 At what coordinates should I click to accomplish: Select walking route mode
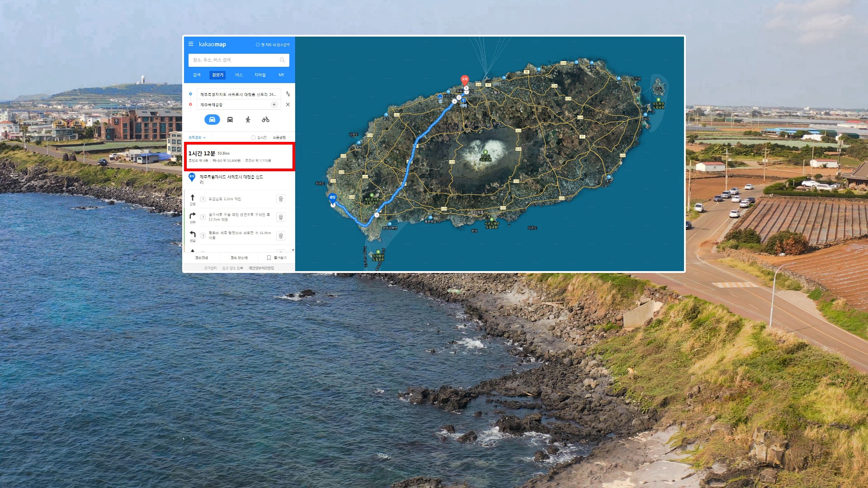coord(248,119)
